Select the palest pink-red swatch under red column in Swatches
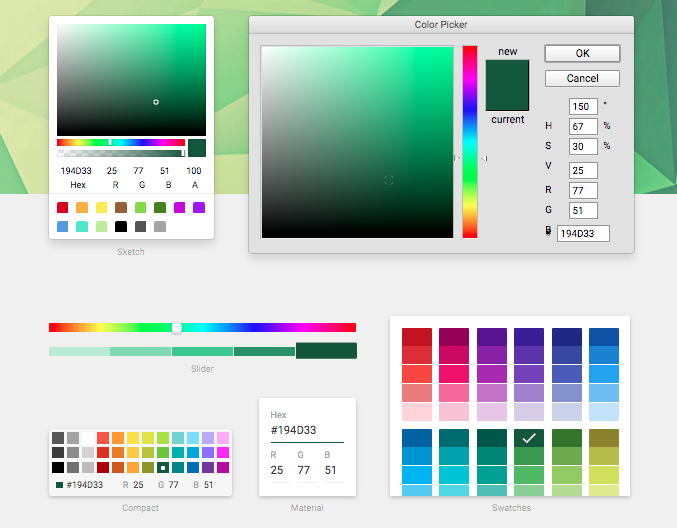Viewport: 677px width, 528px height. pyautogui.click(x=417, y=412)
